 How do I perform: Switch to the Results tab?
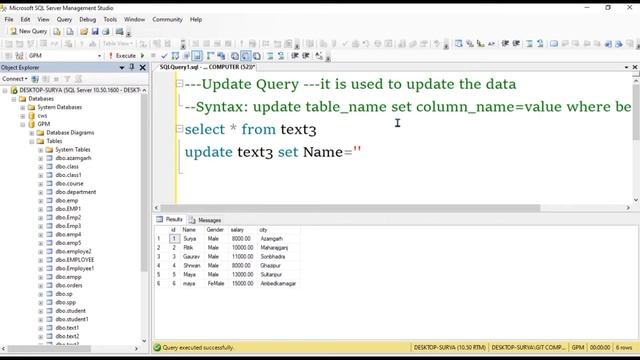[x=170, y=220]
